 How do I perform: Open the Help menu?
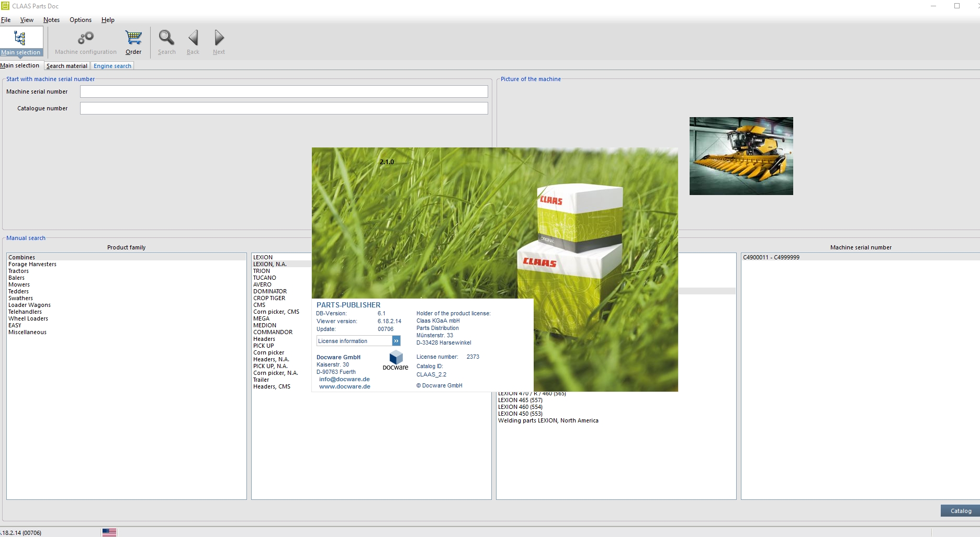coord(108,20)
